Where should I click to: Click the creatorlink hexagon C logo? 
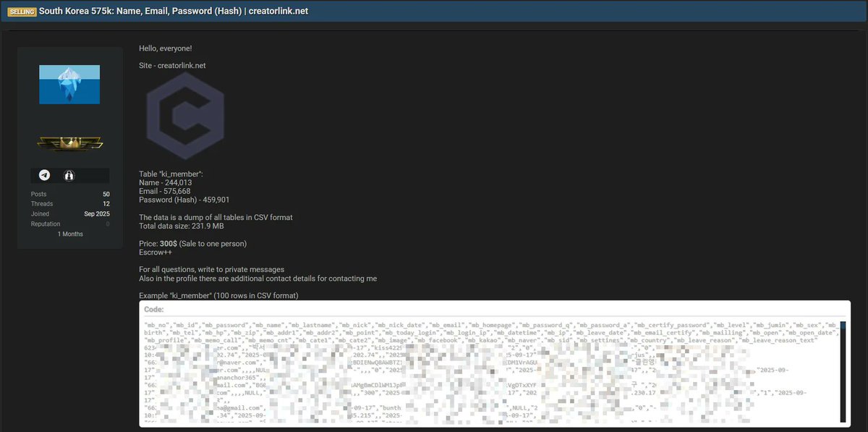184,116
